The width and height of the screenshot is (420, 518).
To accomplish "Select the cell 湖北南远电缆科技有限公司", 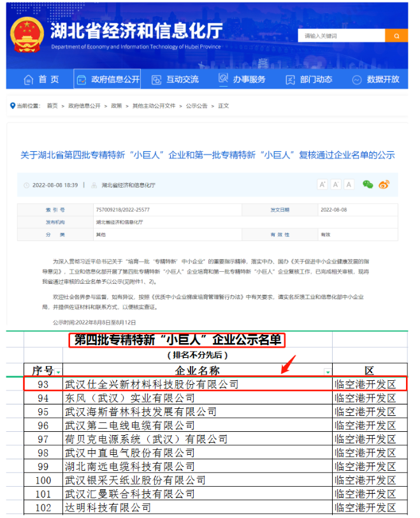I will [x=198, y=466].
